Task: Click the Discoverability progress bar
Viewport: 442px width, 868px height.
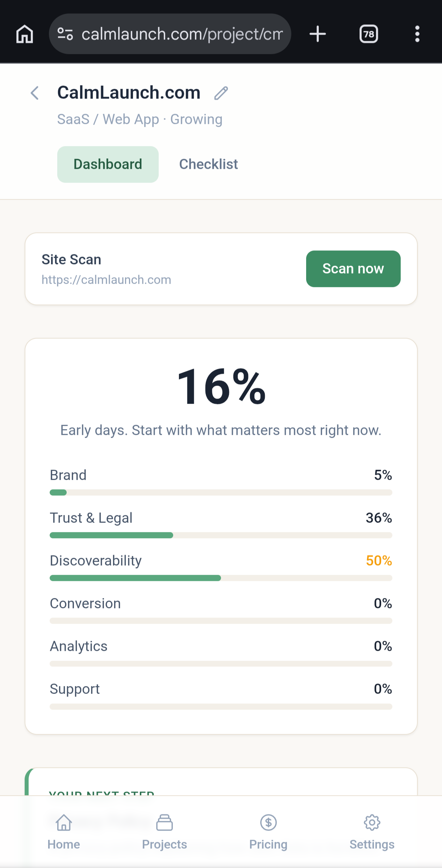Action: (221, 578)
